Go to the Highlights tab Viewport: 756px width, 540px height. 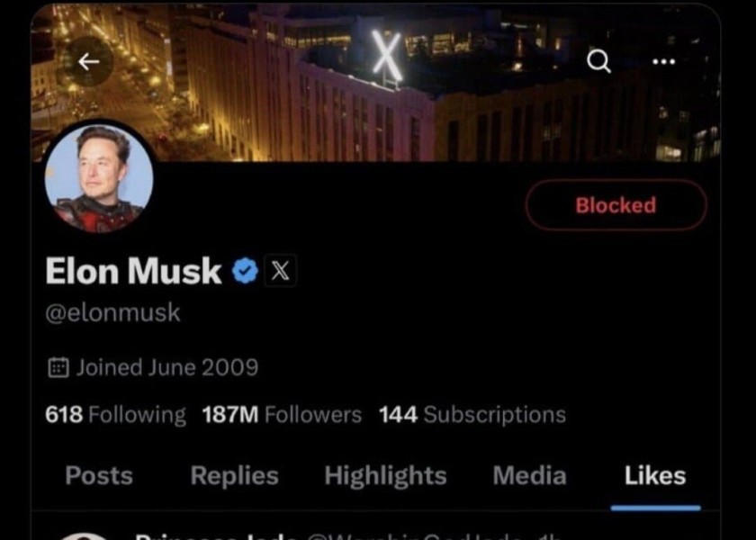[x=385, y=475]
